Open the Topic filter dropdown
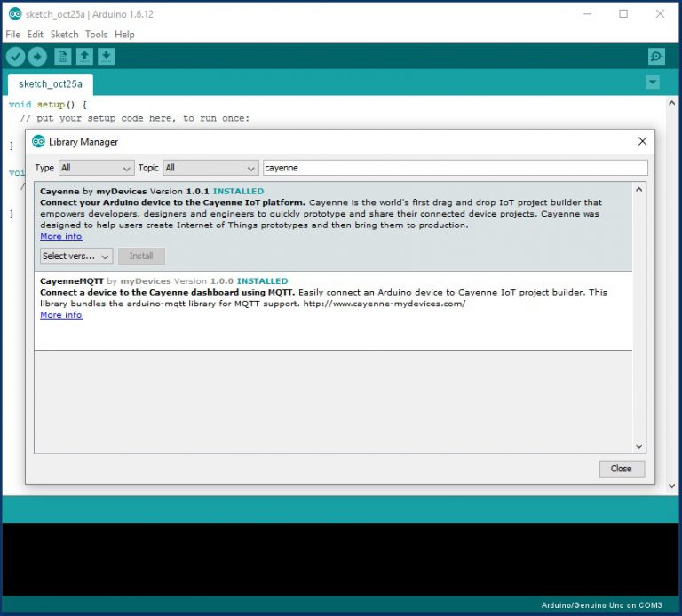 pyautogui.click(x=210, y=168)
